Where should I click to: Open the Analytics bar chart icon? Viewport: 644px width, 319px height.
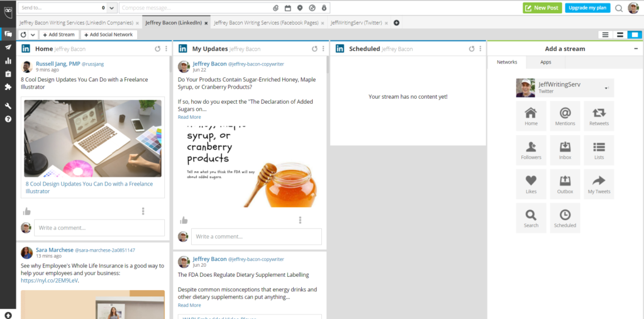(8, 61)
